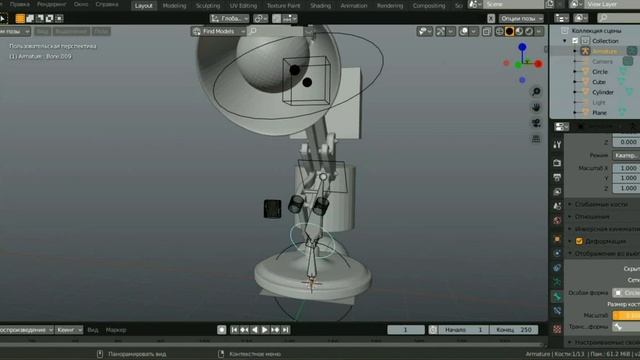This screenshot has height=360, width=640.
Task: Go to the Animation workspace tab
Action: click(x=354, y=6)
